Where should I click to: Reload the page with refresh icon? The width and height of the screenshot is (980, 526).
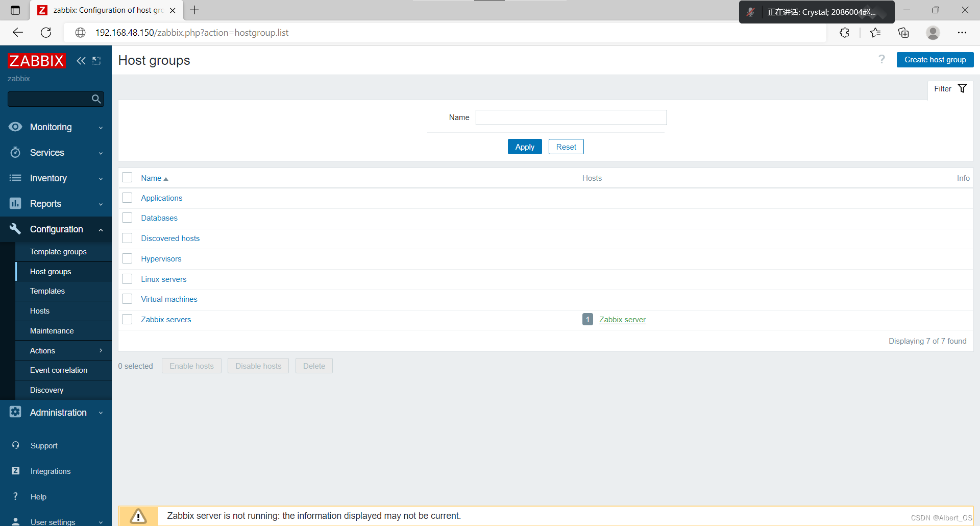[46, 33]
